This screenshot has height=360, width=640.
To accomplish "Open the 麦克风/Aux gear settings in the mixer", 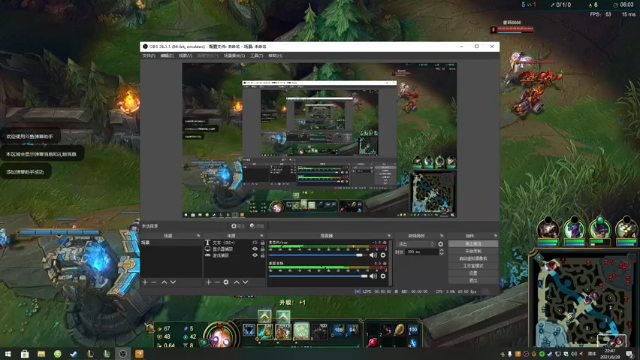I will pyautogui.click(x=383, y=255).
